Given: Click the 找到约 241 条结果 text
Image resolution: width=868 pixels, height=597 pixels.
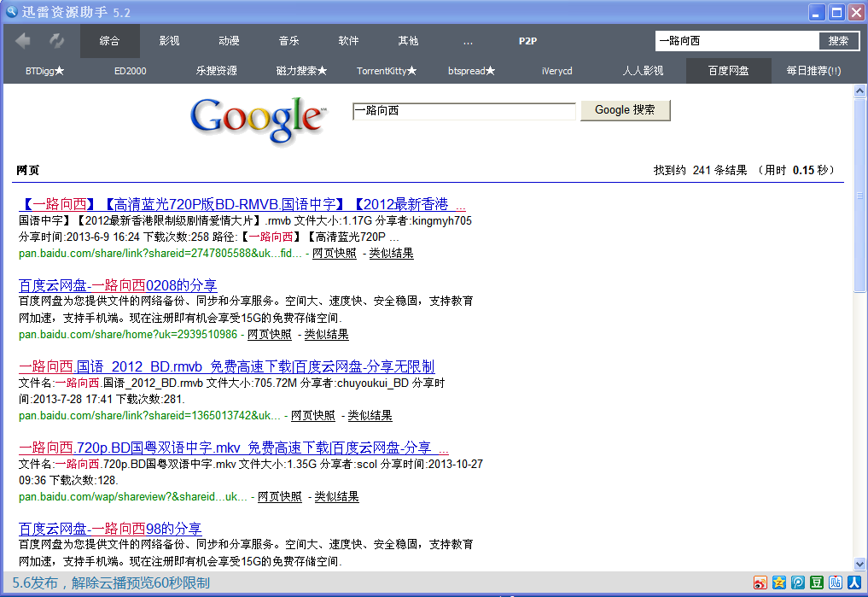Looking at the screenshot, I should tap(700, 170).
